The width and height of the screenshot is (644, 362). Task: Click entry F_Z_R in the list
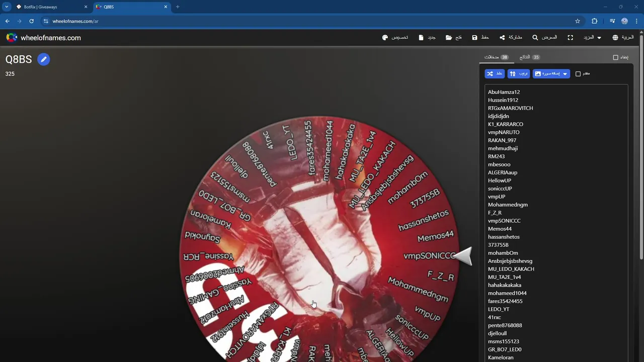coord(495,213)
